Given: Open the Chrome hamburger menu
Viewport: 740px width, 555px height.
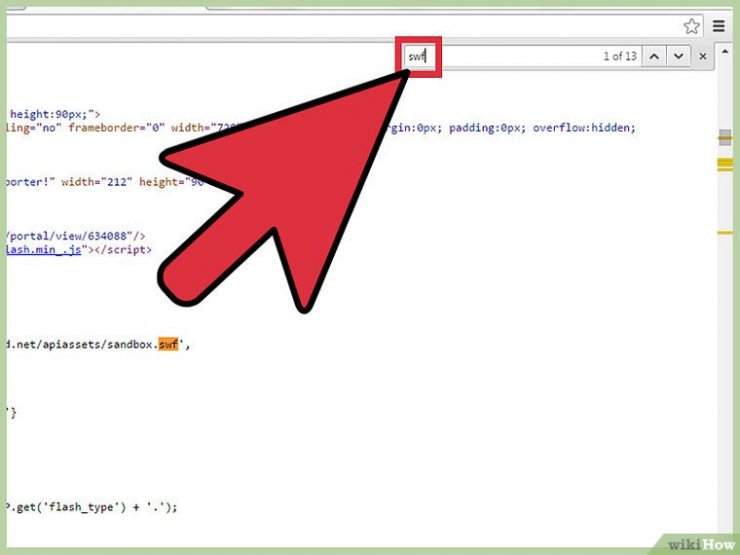Looking at the screenshot, I should 719,26.
